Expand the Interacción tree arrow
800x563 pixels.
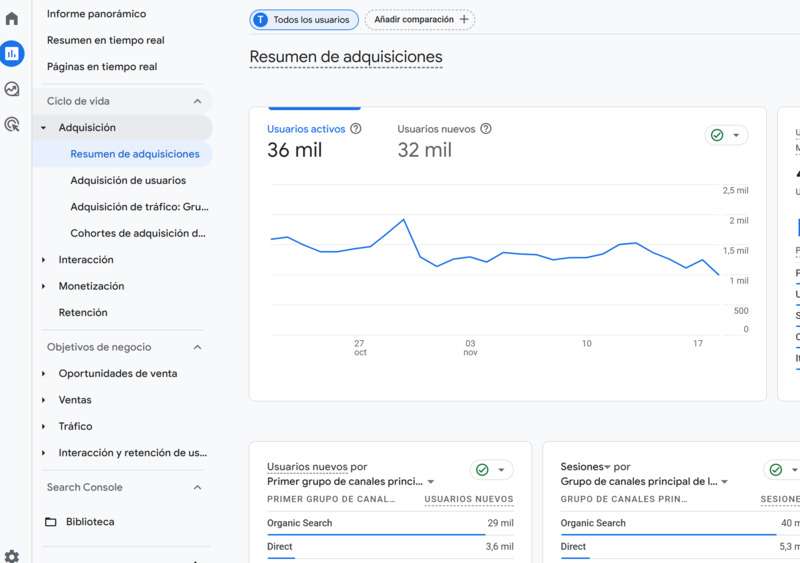tap(43, 260)
